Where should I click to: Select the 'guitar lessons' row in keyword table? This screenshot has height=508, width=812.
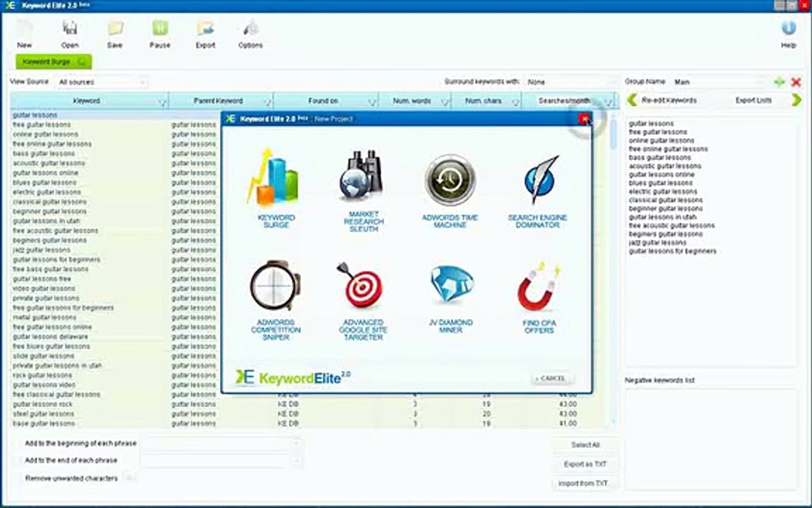[x=114, y=115]
